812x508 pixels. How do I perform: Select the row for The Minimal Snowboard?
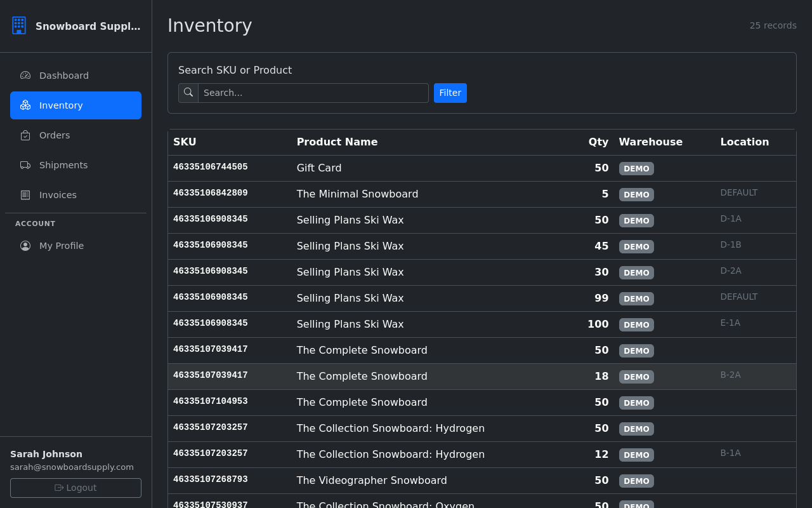click(357, 194)
